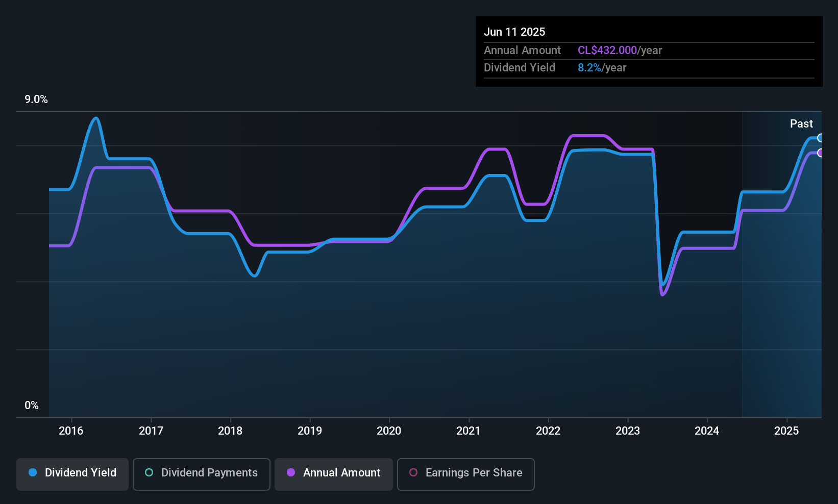Click the 0% y-axis label

tap(32, 406)
